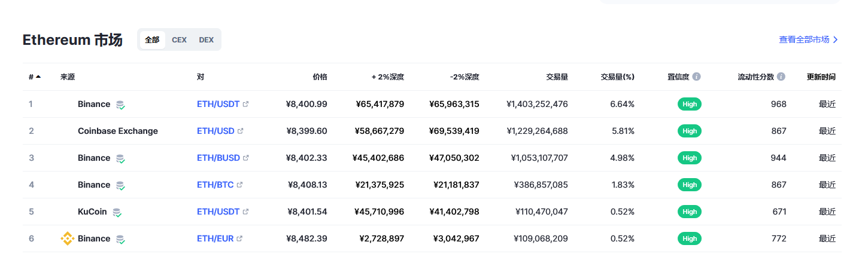The height and width of the screenshot is (257, 868).
Task: Click the reserve icon beside Binance in row 1
Action: [x=120, y=105]
